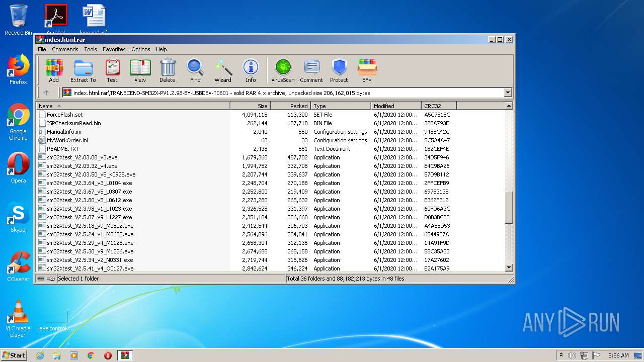
Task: Open the Tools menu
Action: (91, 49)
